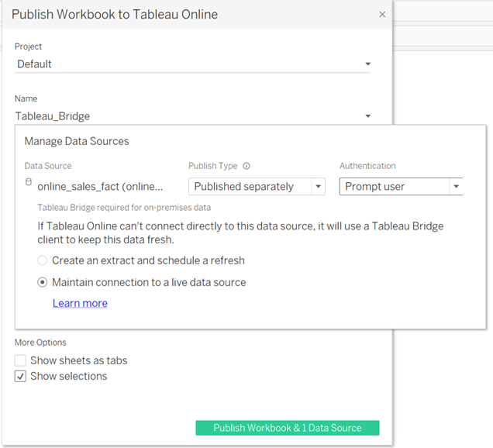Click the Learn more link
This screenshot has width=493, height=448.
point(80,303)
